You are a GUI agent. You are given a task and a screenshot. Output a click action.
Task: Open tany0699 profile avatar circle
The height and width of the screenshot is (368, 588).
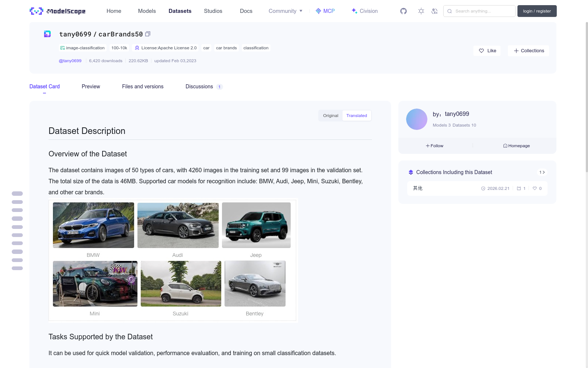tap(417, 119)
